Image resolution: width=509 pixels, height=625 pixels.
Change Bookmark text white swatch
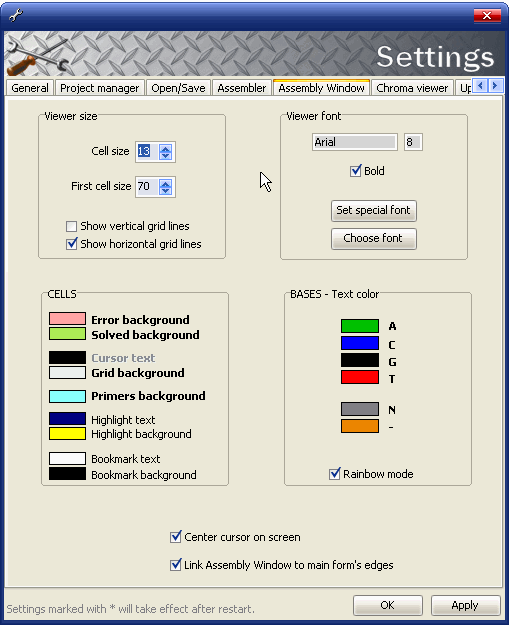67,458
